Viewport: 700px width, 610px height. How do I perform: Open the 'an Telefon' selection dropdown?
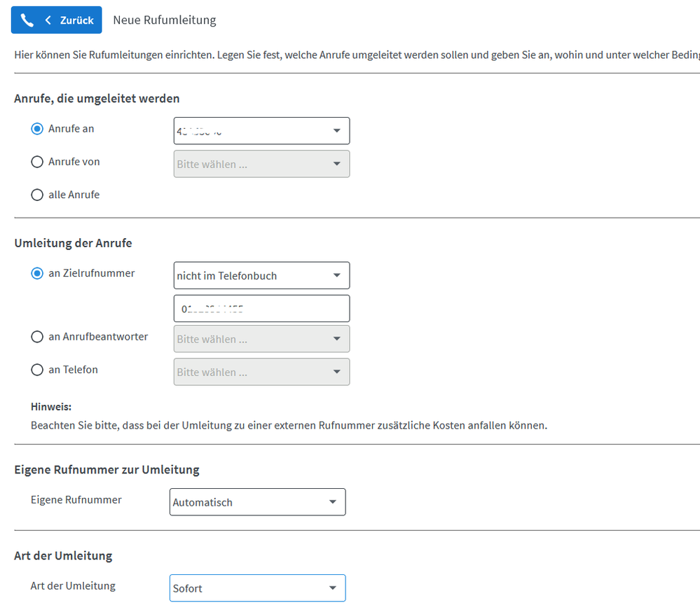[261, 372]
